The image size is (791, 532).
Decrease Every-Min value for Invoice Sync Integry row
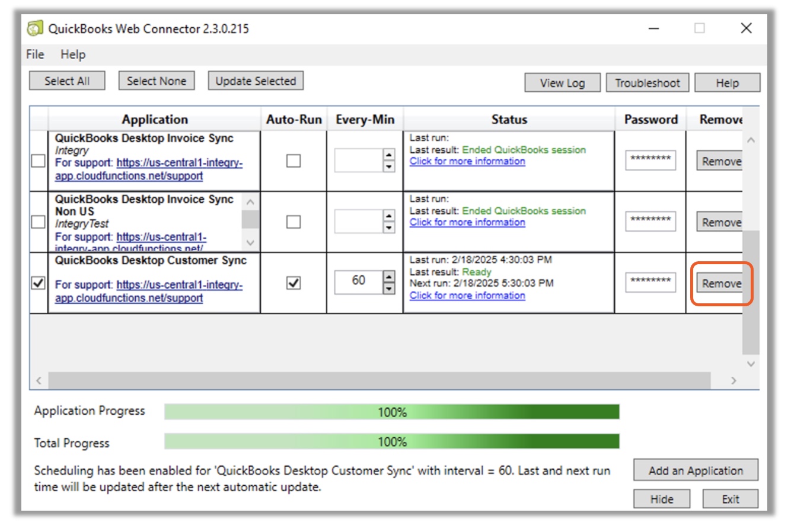(x=389, y=166)
